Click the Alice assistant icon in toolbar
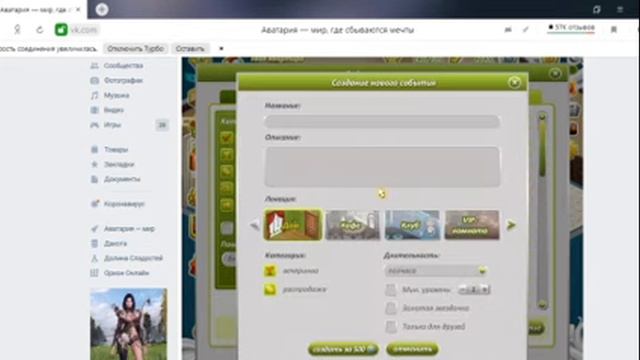 pos(18,29)
